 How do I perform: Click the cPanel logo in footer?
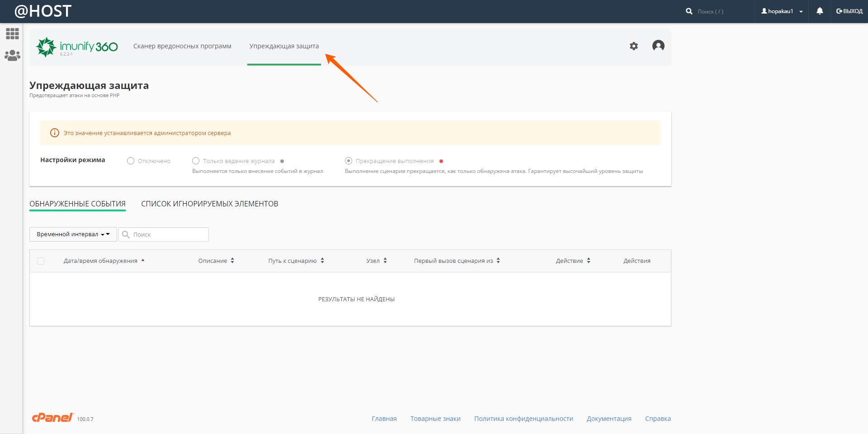point(52,417)
